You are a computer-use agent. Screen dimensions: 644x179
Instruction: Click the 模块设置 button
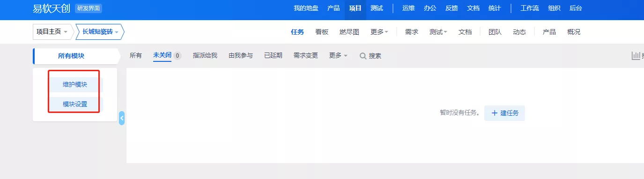[x=75, y=104]
